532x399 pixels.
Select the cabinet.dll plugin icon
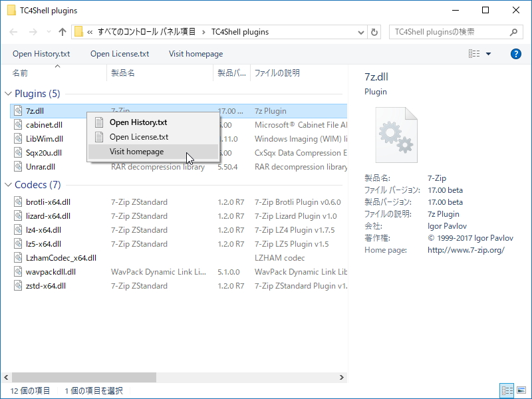point(19,124)
